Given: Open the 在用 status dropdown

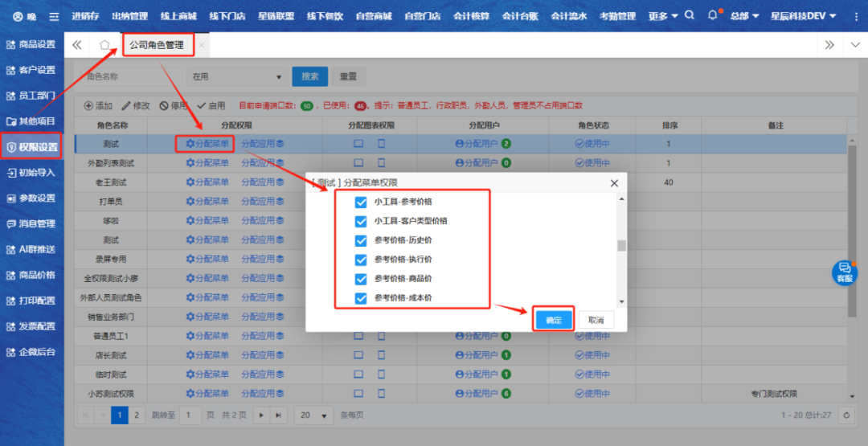Looking at the screenshot, I should [x=236, y=77].
